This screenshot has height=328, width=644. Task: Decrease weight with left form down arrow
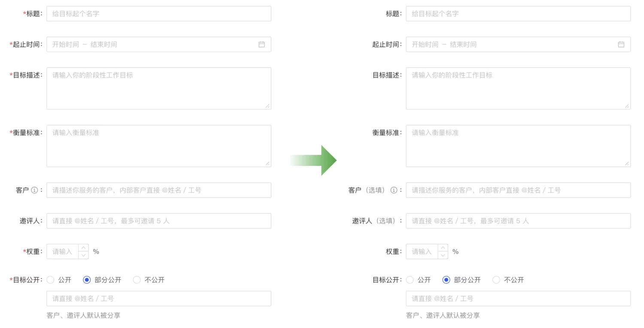point(83,255)
